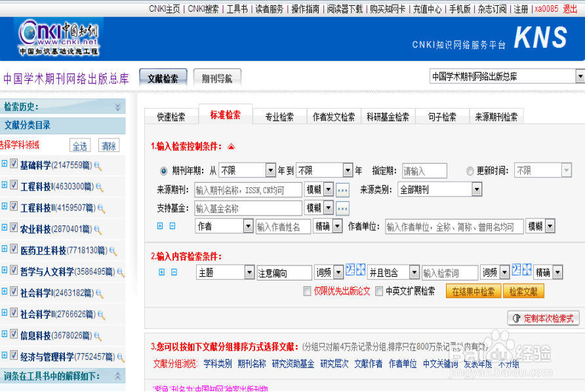Click the magnifier icon next to 经济与管理科学
This screenshot has height=392, width=585.
pos(121,358)
